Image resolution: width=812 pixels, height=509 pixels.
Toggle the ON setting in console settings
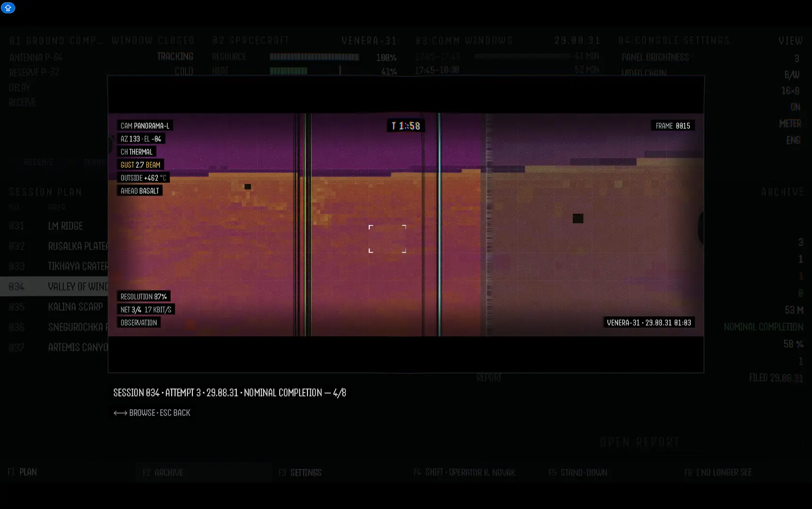pos(795,107)
